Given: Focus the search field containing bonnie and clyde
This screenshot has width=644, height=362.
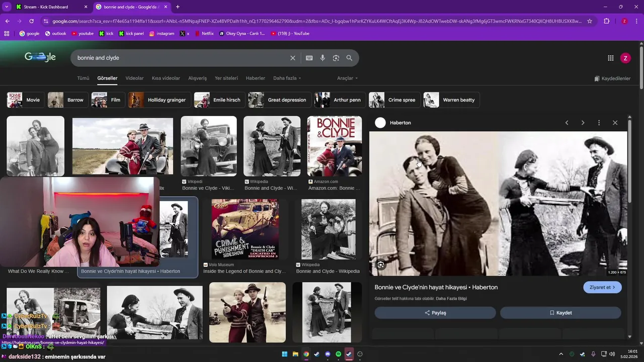Looking at the screenshot, I should pyautogui.click(x=181, y=58).
